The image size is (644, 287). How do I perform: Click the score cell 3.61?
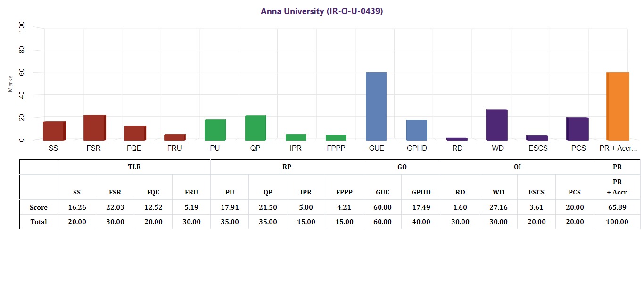click(537, 207)
